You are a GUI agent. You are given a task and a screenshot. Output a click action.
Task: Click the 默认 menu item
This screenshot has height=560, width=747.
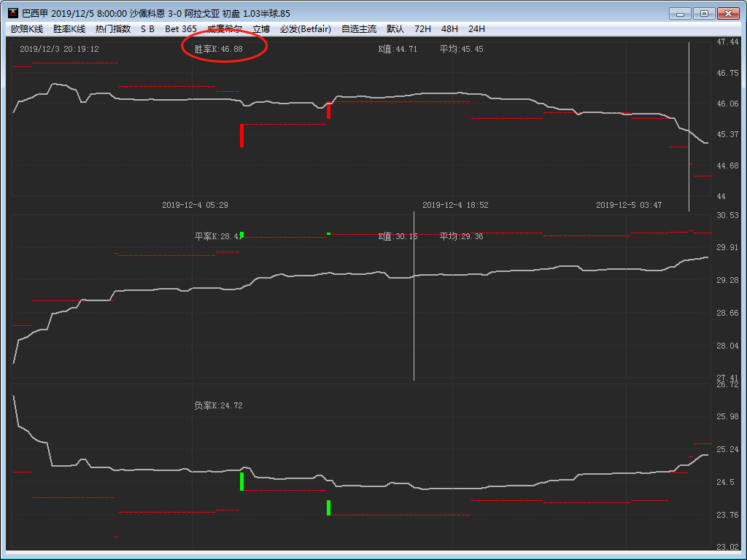coord(395,29)
